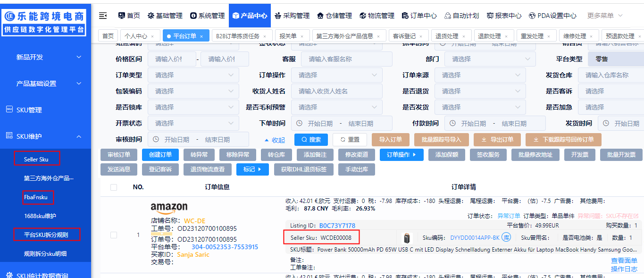Click the 搜索 search button
The image size is (644, 278).
tap(311, 140)
